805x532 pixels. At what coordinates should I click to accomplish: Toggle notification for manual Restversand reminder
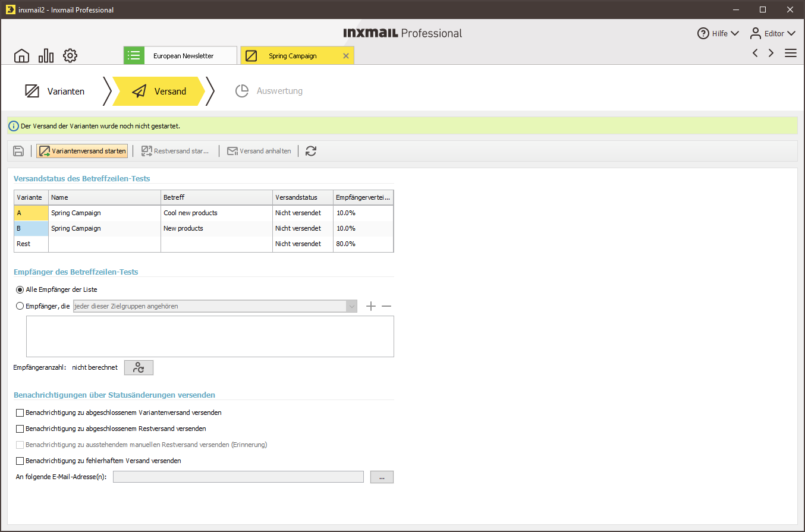pyautogui.click(x=20, y=445)
